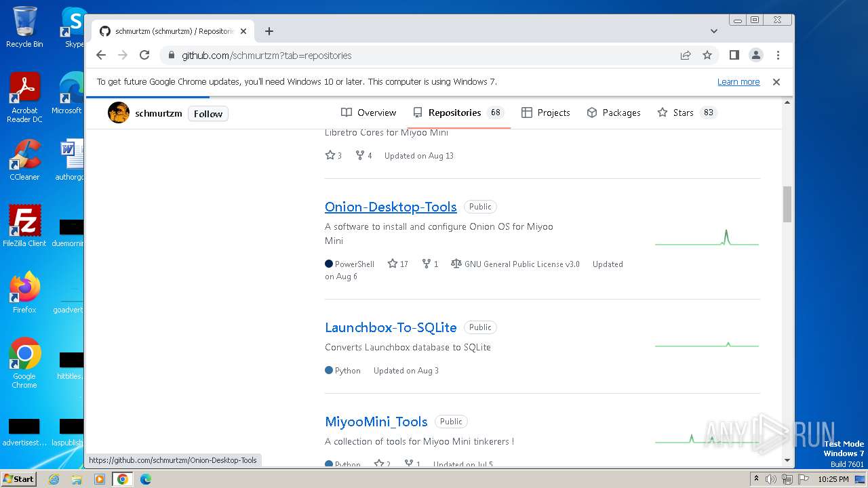868x488 pixels.
Task: Open Learn more link in infobar
Action: click(x=738, y=82)
